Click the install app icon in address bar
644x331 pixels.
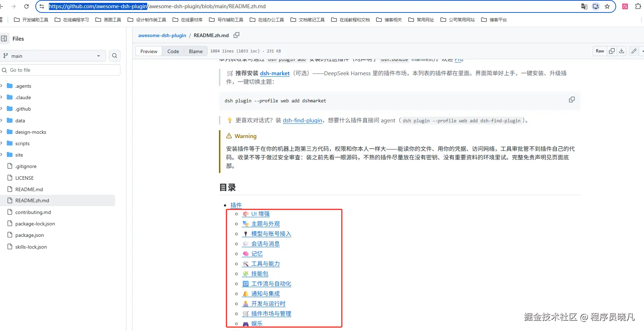(596, 6)
